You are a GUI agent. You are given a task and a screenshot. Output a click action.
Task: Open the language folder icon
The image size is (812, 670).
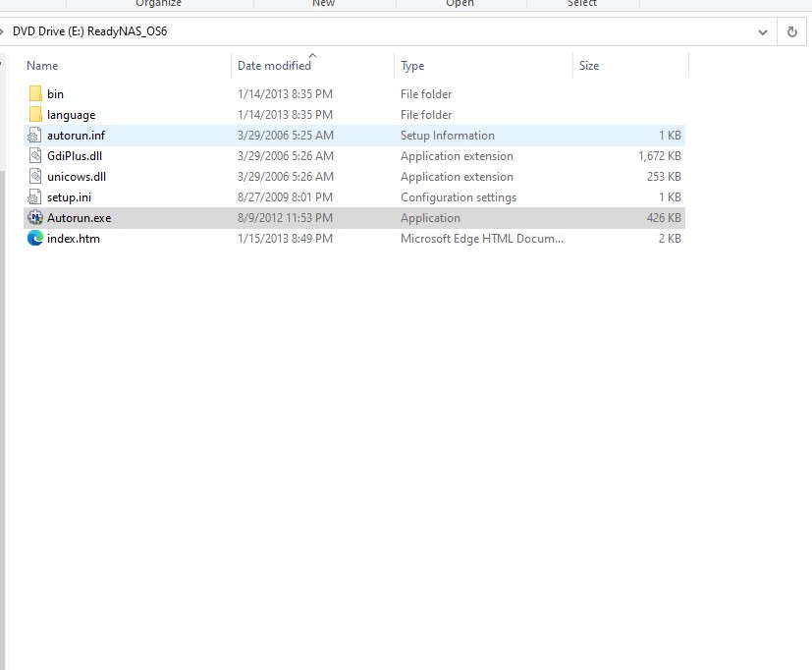[35, 114]
